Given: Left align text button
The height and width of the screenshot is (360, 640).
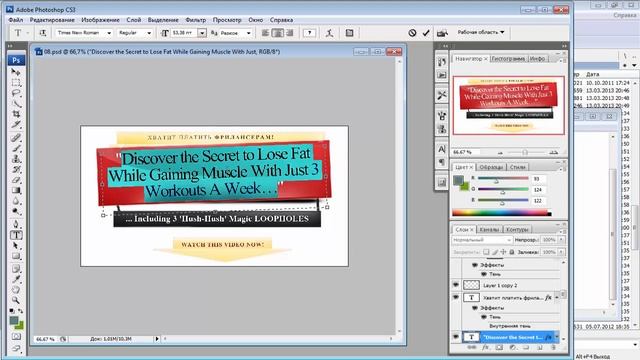Looking at the screenshot, I should point(265,33).
